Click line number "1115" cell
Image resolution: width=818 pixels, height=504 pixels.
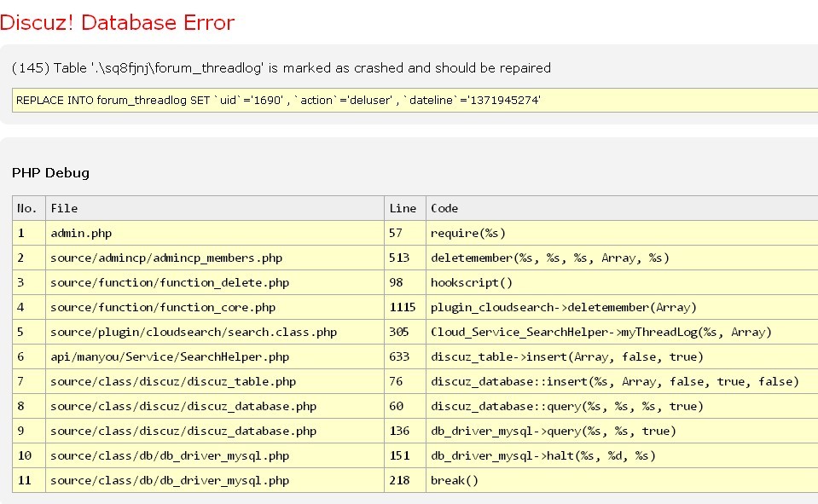(x=405, y=307)
